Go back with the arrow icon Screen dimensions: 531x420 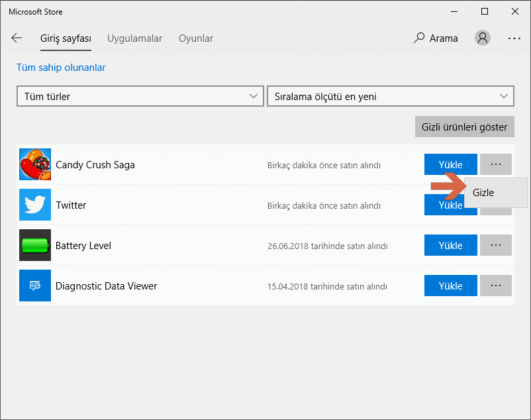click(x=17, y=38)
